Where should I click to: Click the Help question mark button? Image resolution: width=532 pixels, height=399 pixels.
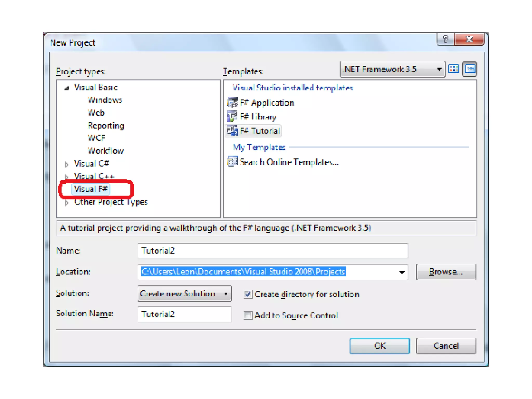[x=445, y=39]
